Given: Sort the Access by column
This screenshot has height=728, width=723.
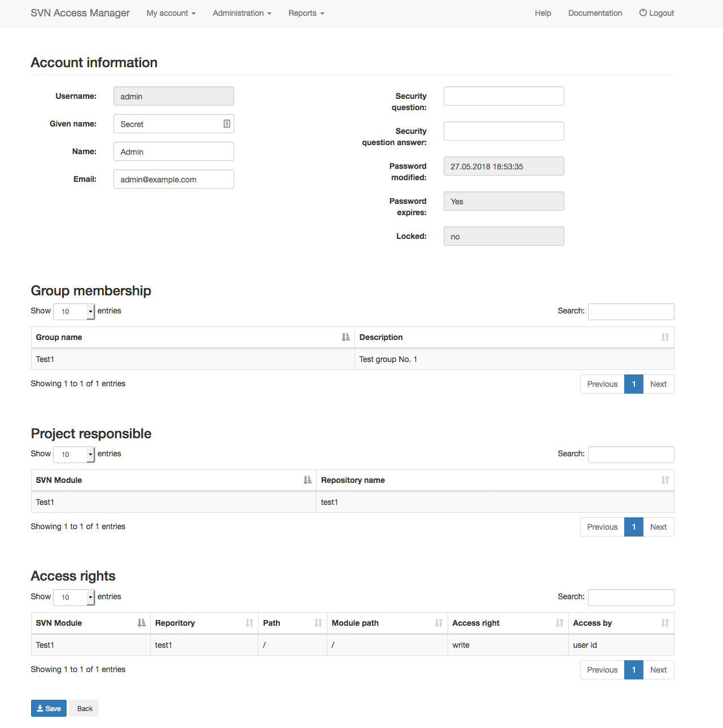Looking at the screenshot, I should (621, 623).
